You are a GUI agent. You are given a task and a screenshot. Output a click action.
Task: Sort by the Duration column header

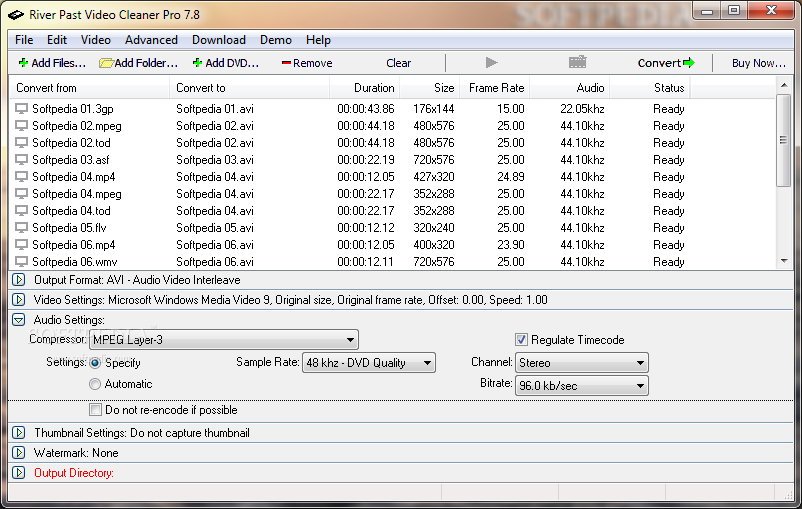[x=365, y=88]
